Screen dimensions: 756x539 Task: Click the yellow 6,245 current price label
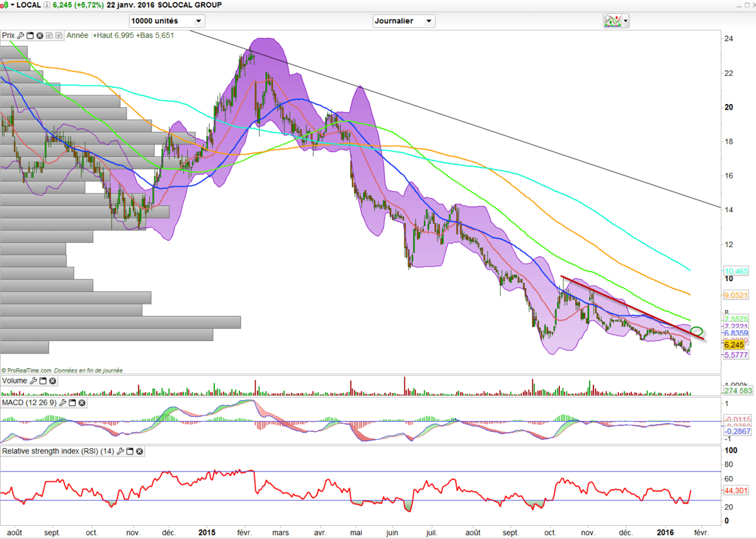(735, 345)
